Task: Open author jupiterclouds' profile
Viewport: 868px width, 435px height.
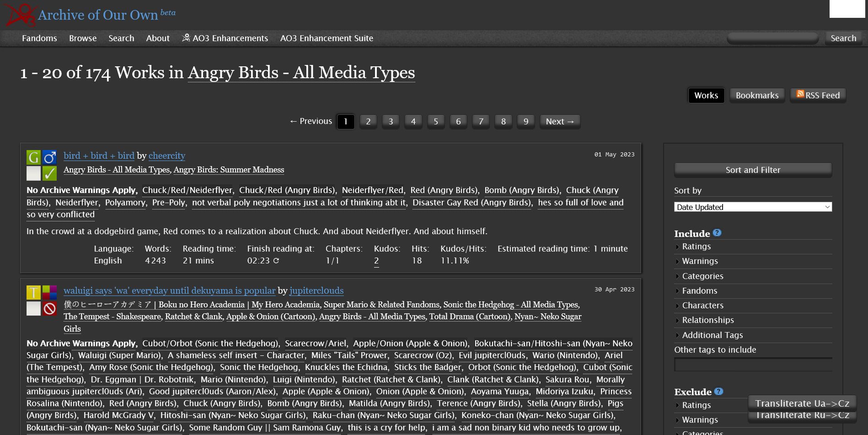Action: tap(316, 290)
